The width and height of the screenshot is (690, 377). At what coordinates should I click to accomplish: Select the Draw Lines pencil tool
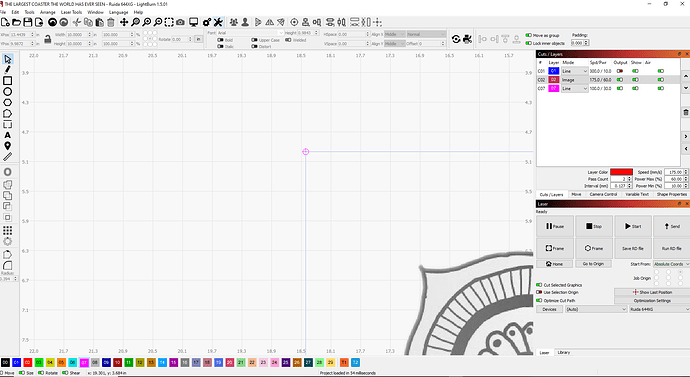(7, 70)
